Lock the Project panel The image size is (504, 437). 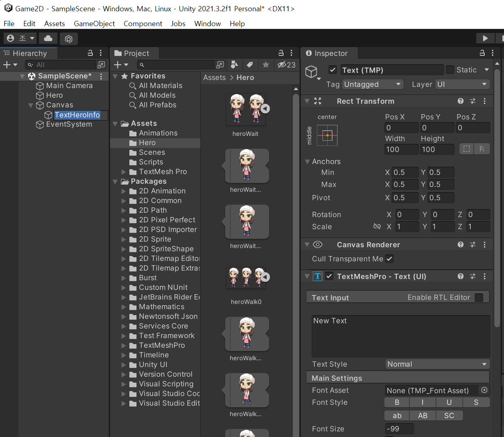(281, 53)
